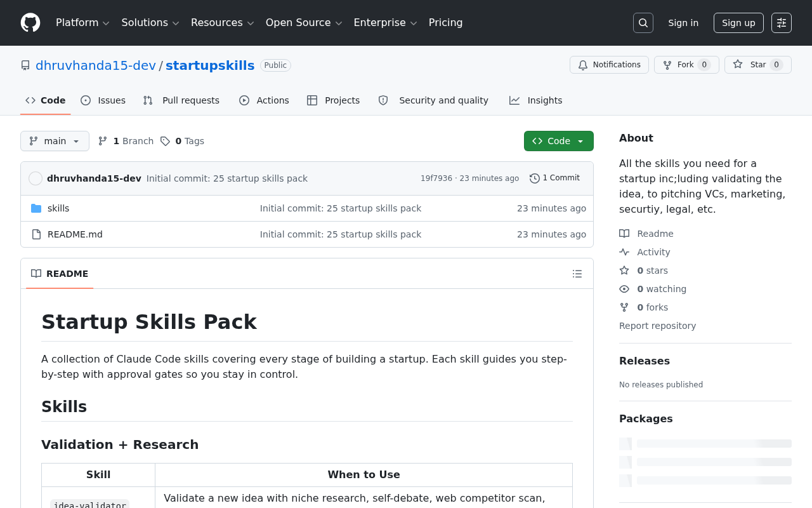Open commit message in the README.md row

point(341,234)
